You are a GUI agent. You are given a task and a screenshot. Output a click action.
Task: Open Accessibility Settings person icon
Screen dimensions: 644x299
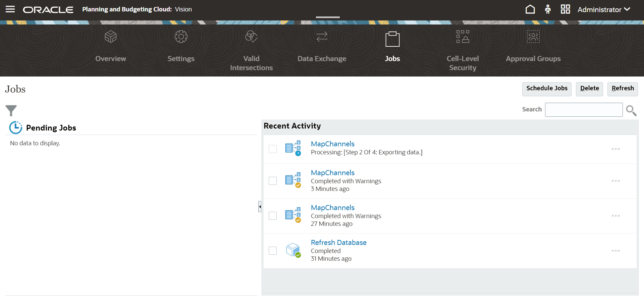click(548, 9)
